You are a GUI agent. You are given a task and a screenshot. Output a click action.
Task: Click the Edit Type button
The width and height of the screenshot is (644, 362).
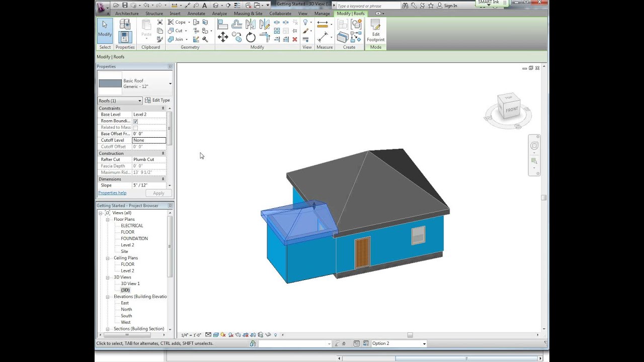157,100
